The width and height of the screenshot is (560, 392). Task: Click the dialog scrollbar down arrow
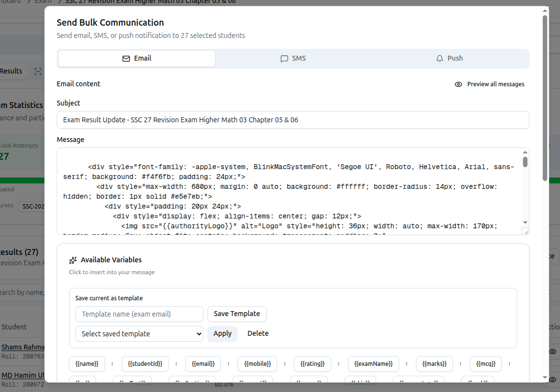pyautogui.click(x=545, y=377)
